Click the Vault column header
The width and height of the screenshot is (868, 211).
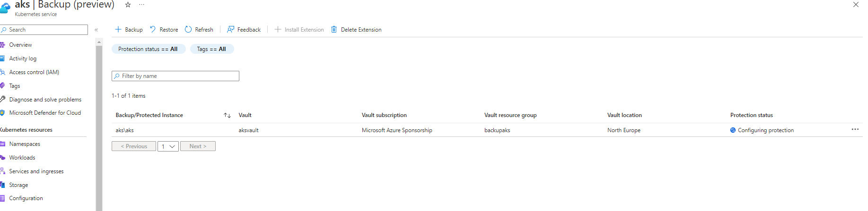(245, 115)
